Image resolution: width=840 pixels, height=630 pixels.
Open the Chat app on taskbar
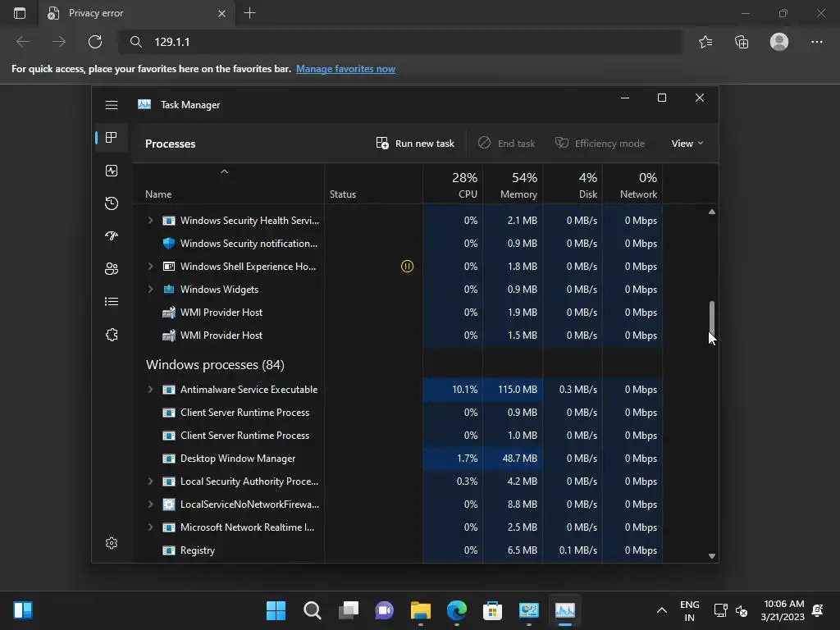(x=384, y=610)
